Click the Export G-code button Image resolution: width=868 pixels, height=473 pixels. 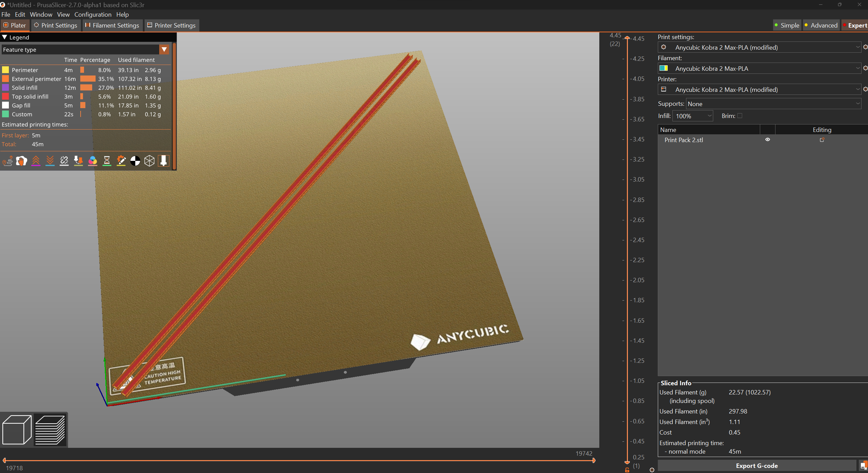click(757, 466)
